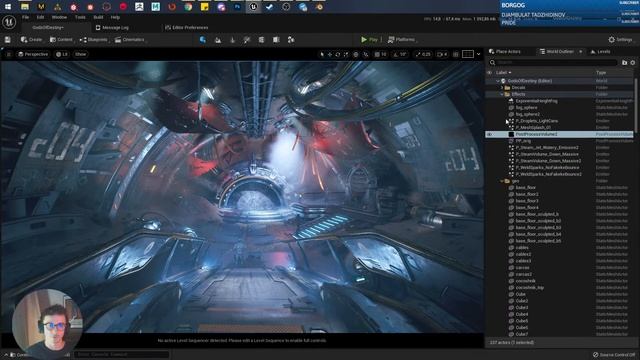Collapse the Effects folder in outliner

tap(502, 94)
